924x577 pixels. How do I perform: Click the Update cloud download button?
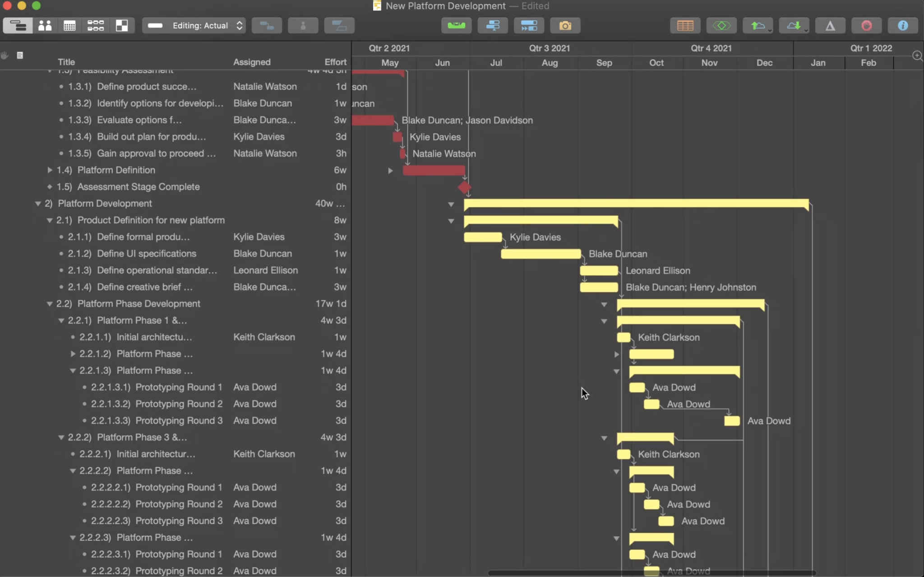tap(794, 26)
